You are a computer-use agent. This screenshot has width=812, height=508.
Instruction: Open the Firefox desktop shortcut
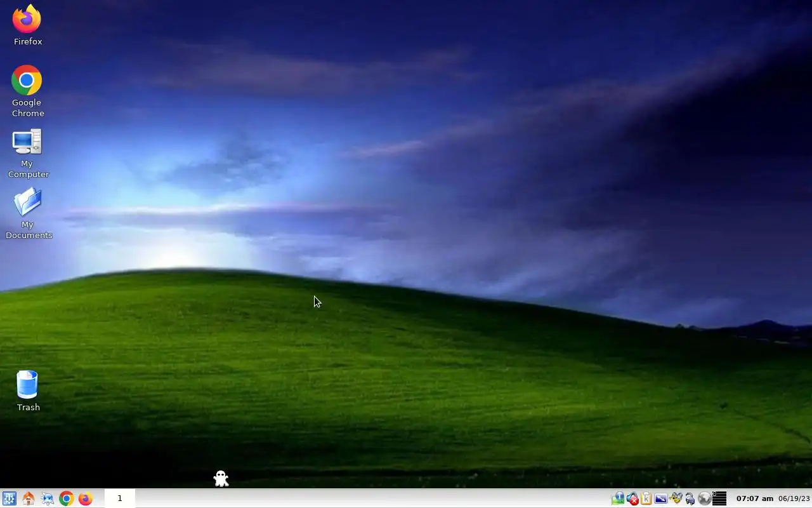[x=27, y=25]
